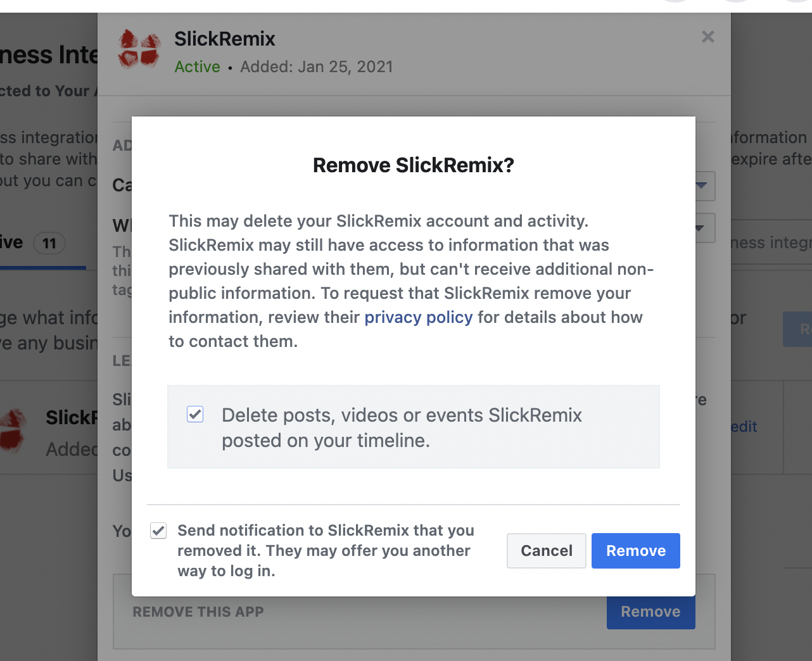Close the SlickRemix app details panel

click(708, 37)
